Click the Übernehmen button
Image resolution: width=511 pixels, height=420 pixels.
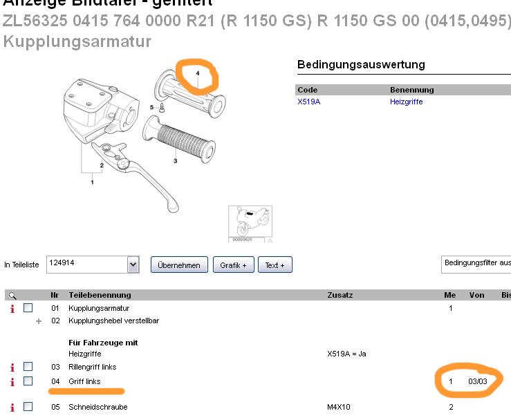(179, 265)
